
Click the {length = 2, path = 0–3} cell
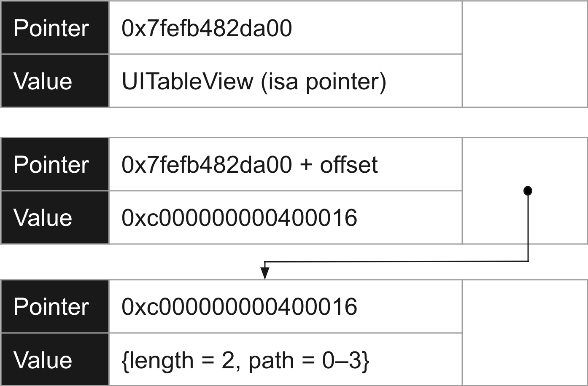coord(286,359)
